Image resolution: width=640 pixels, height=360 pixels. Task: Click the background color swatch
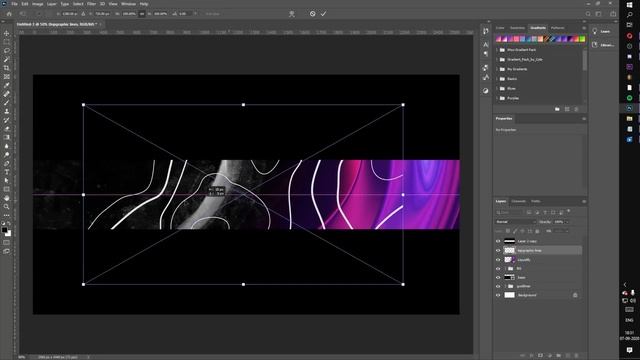click(x=8, y=233)
